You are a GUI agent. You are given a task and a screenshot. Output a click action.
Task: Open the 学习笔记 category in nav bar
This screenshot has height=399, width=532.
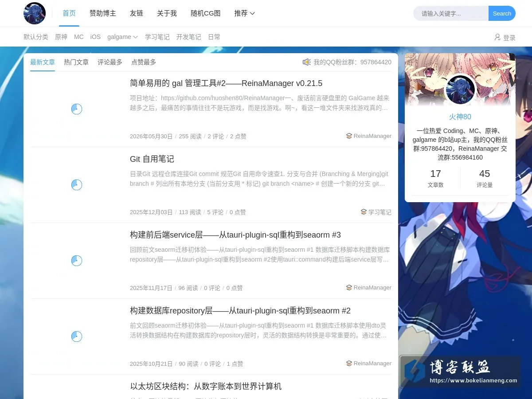coord(157,37)
